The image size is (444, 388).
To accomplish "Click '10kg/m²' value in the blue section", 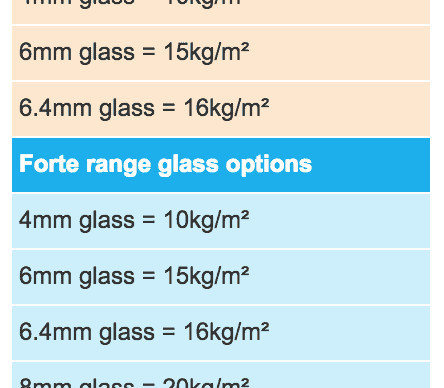I will click(206, 221).
